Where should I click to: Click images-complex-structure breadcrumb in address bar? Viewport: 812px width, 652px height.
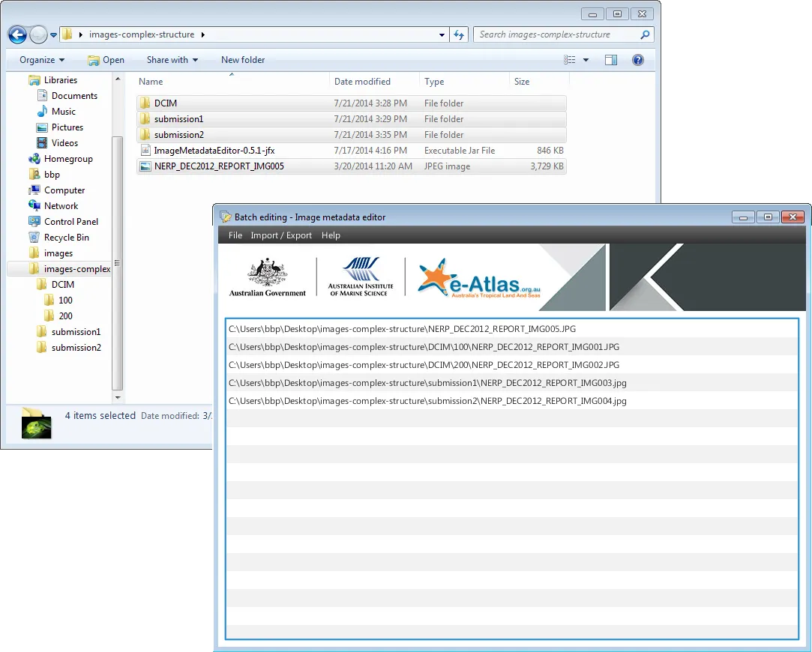[142, 34]
